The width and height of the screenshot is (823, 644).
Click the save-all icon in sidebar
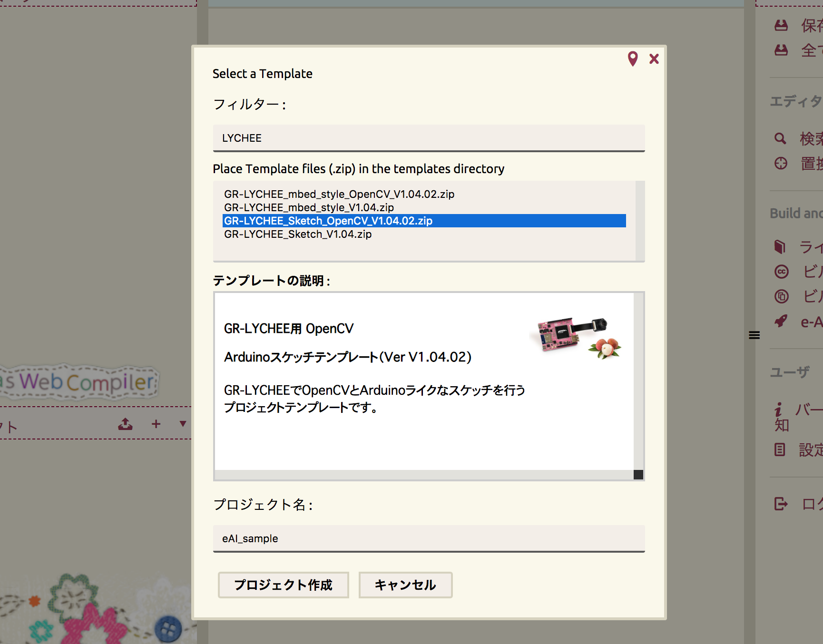pos(781,50)
